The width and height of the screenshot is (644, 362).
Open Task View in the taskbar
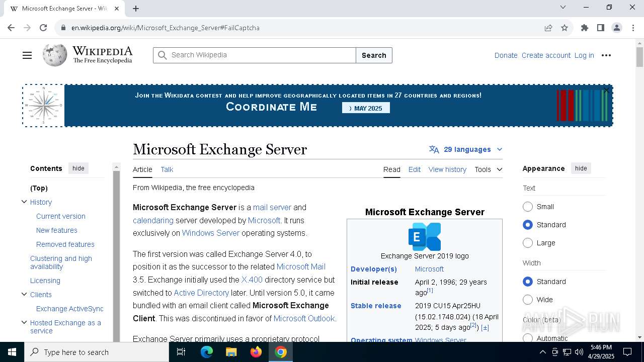tap(181, 352)
